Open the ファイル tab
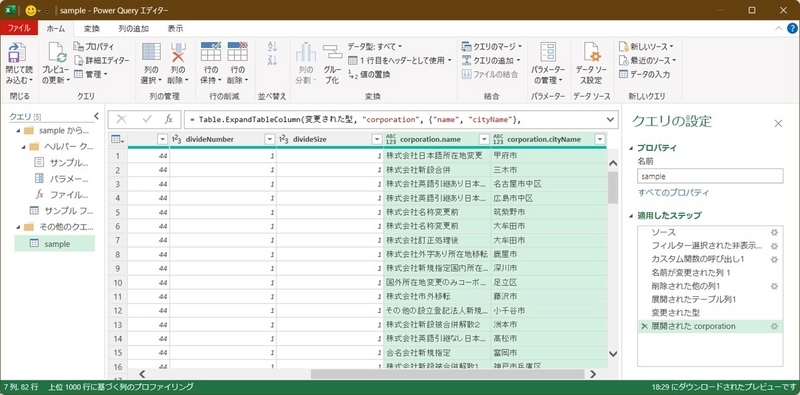The height and width of the screenshot is (395, 800). pyautogui.click(x=19, y=29)
